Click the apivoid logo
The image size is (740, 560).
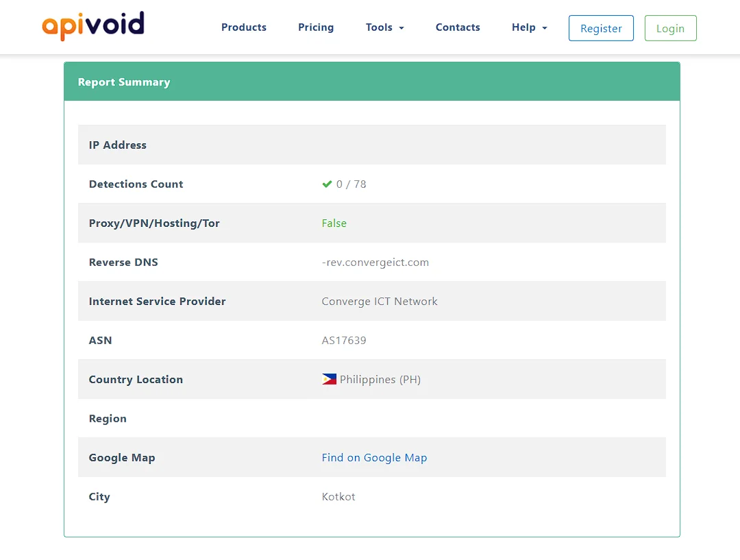pos(93,25)
